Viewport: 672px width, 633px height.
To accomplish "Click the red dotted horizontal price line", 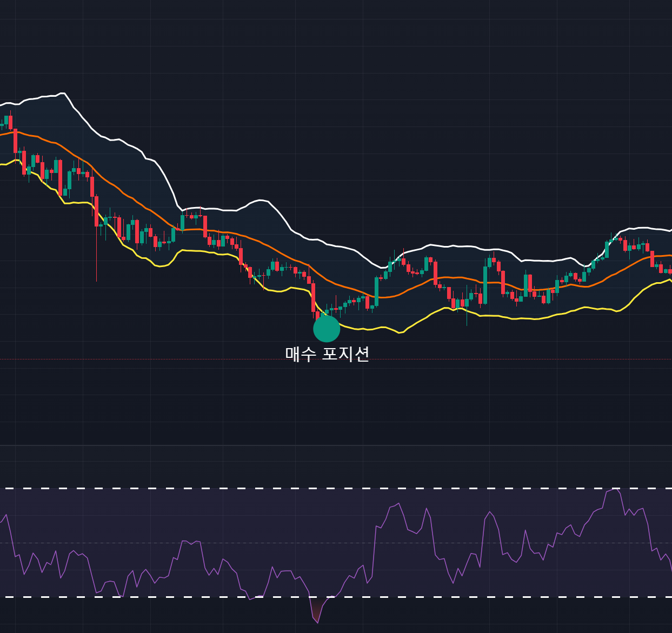I will click(x=336, y=359).
